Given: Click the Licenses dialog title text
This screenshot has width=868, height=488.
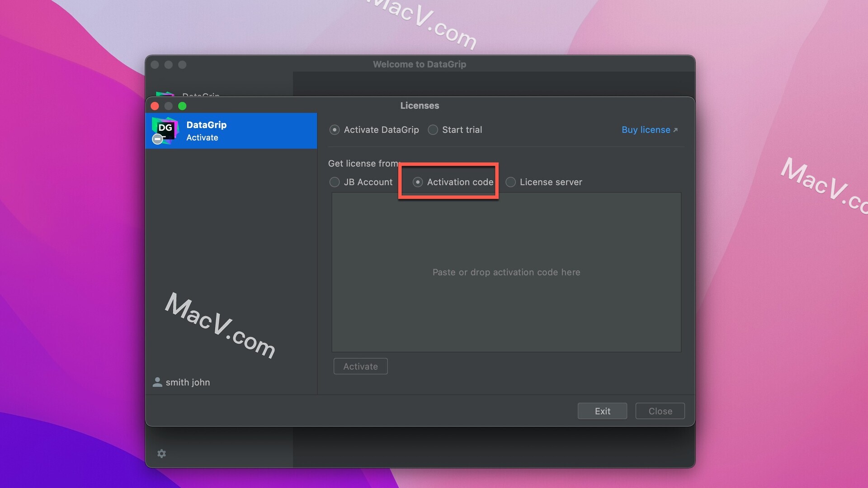Looking at the screenshot, I should [x=420, y=105].
